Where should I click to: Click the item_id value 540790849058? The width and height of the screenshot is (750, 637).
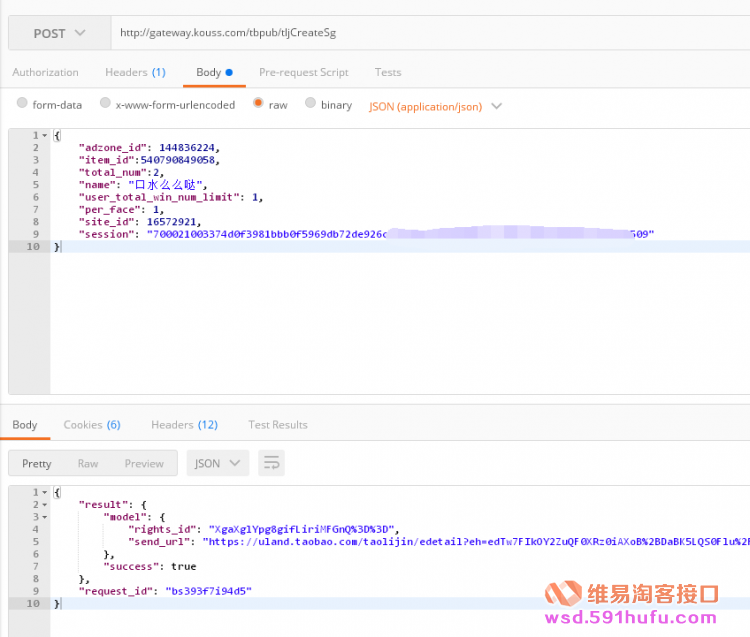click(177, 160)
